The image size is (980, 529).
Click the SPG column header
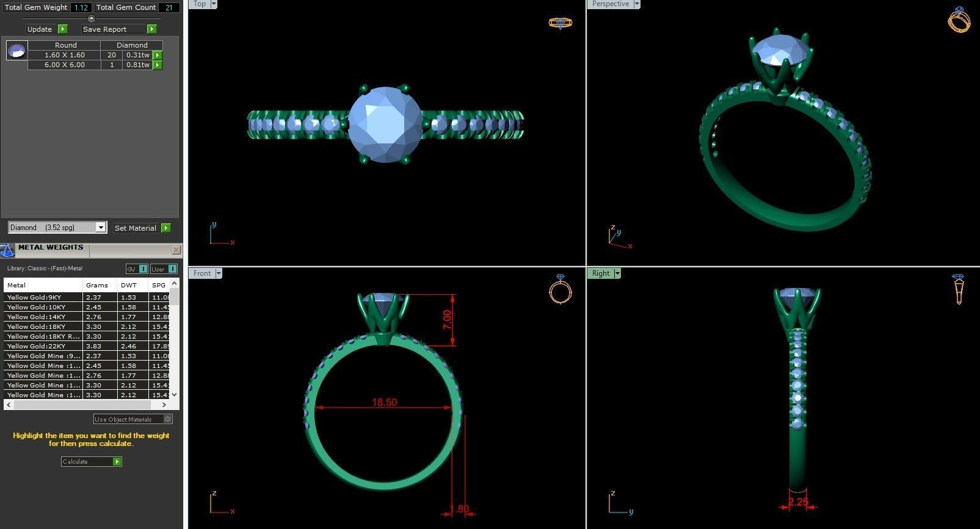(x=159, y=285)
